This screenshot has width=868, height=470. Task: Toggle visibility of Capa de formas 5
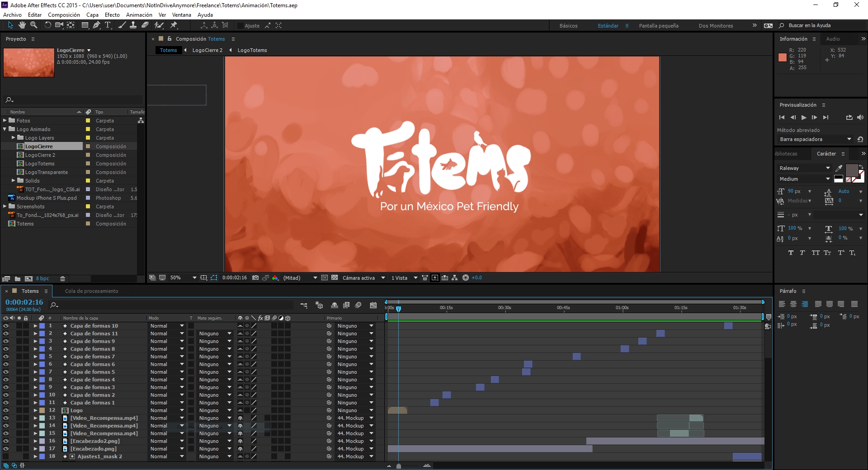6,372
